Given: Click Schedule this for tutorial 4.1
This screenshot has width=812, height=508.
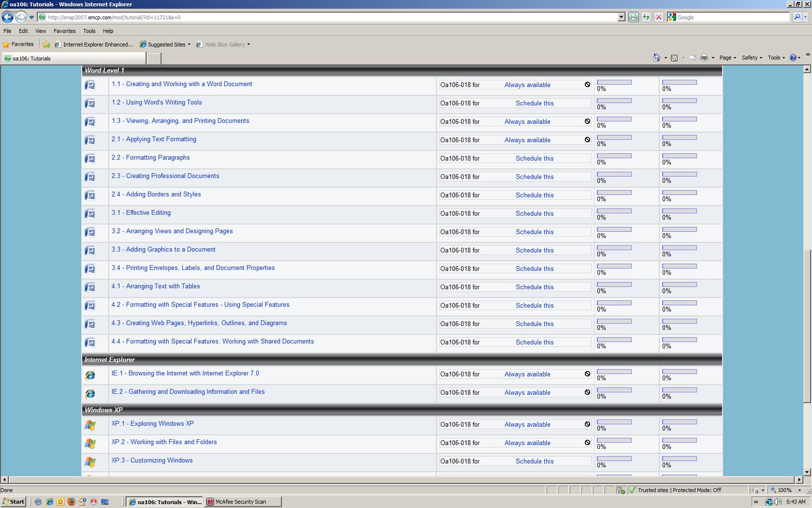Looking at the screenshot, I should [x=535, y=287].
